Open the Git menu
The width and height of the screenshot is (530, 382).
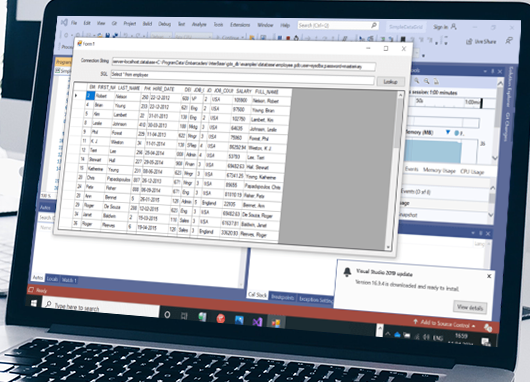coord(114,23)
